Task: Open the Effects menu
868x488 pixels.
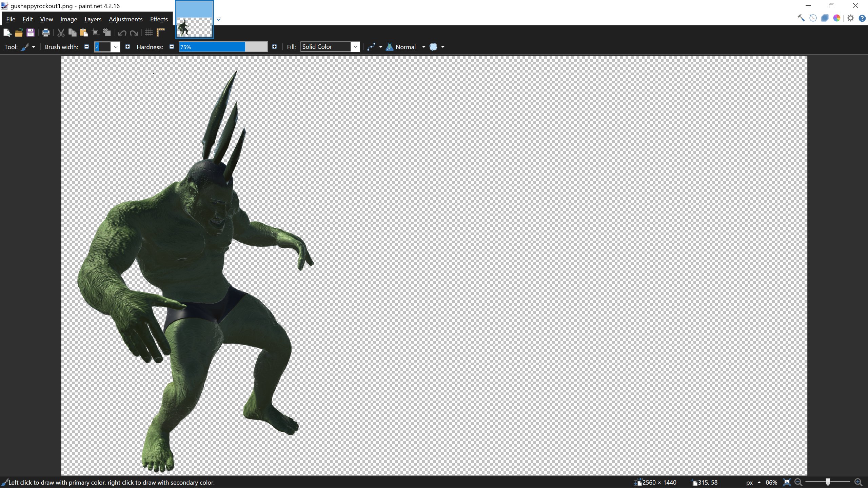Action: click(x=159, y=19)
